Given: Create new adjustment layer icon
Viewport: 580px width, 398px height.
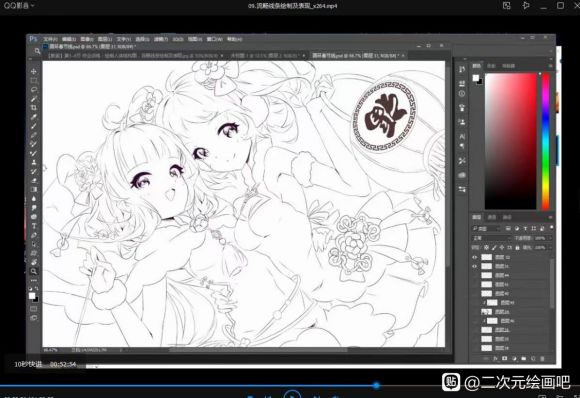Looking at the screenshot, I should tap(514, 358).
